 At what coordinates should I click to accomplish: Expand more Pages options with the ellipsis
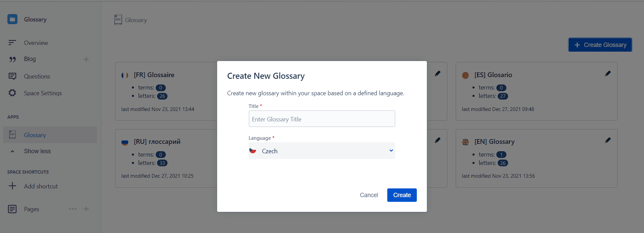[x=72, y=209]
